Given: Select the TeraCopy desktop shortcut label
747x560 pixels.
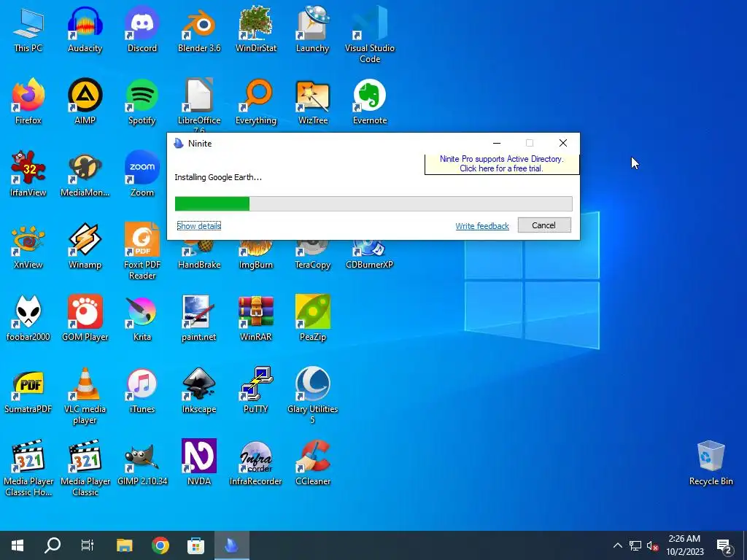Looking at the screenshot, I should coord(312,265).
